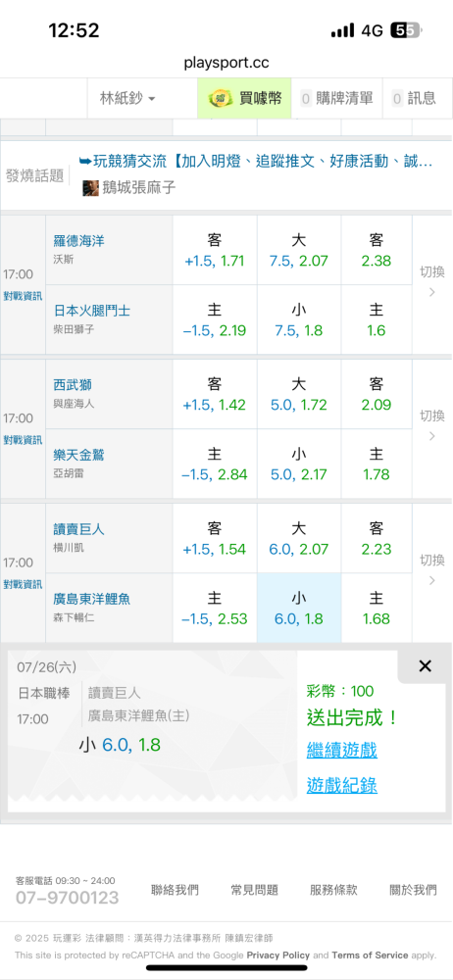453x980 pixels.
Task: Select 大 6.0, 2.07 over bet
Action: [x=299, y=539]
